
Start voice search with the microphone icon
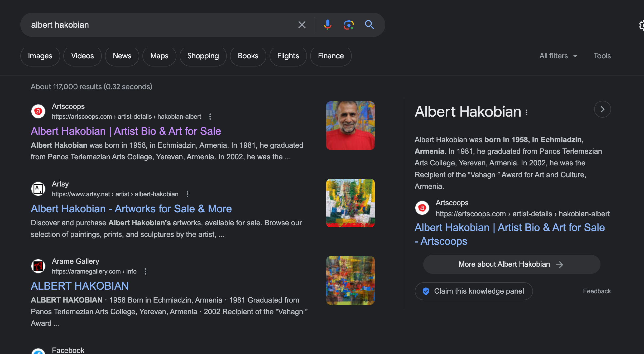328,25
